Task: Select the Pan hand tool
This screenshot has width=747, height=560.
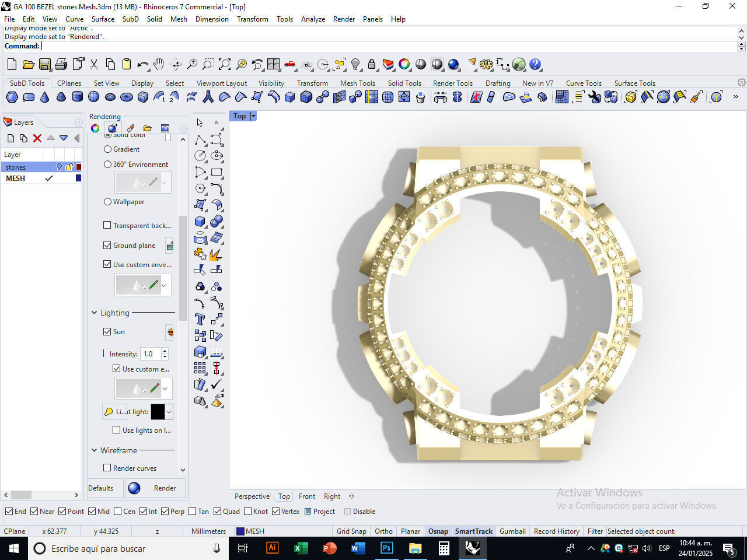Action: coord(159,65)
